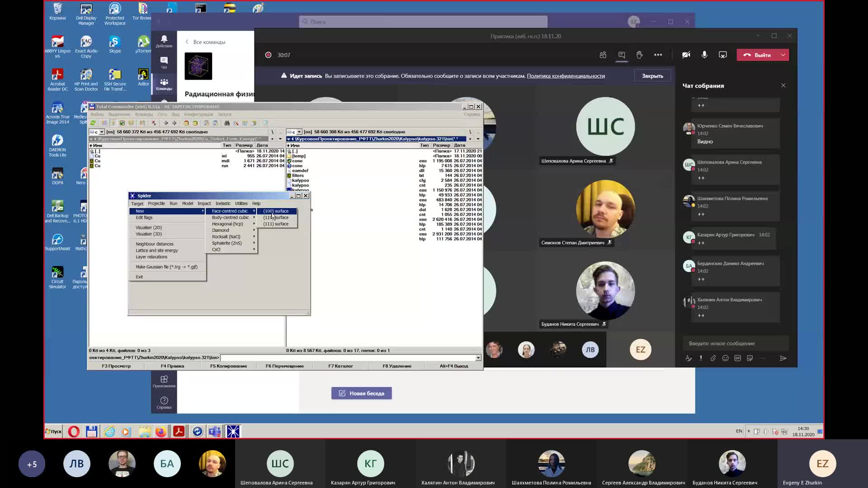Open Приложения in Teams sidebar
868x488 pixels.
pos(164,381)
